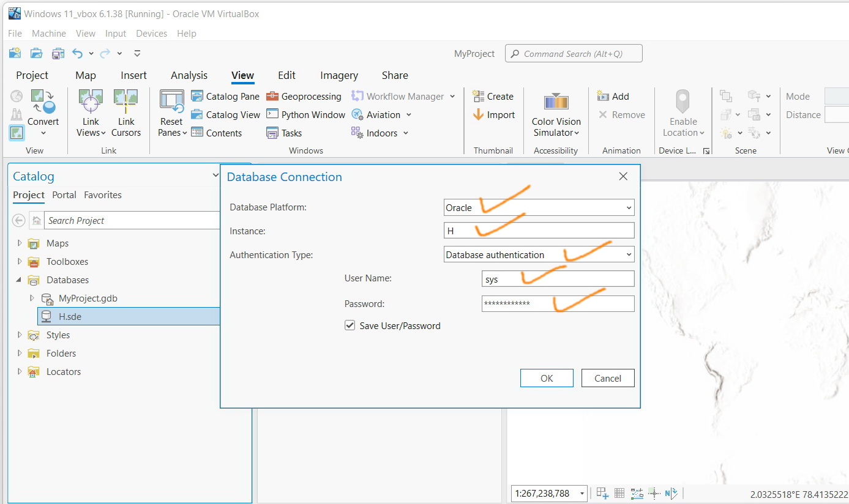Switch to the Portal tab in Catalog
The width and height of the screenshot is (849, 504).
point(64,195)
